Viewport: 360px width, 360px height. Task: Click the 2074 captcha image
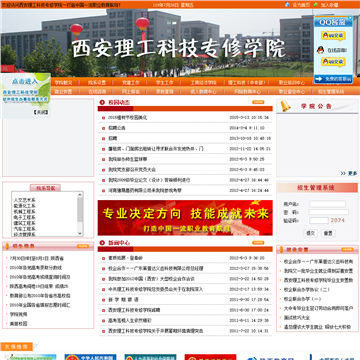pos(338,220)
